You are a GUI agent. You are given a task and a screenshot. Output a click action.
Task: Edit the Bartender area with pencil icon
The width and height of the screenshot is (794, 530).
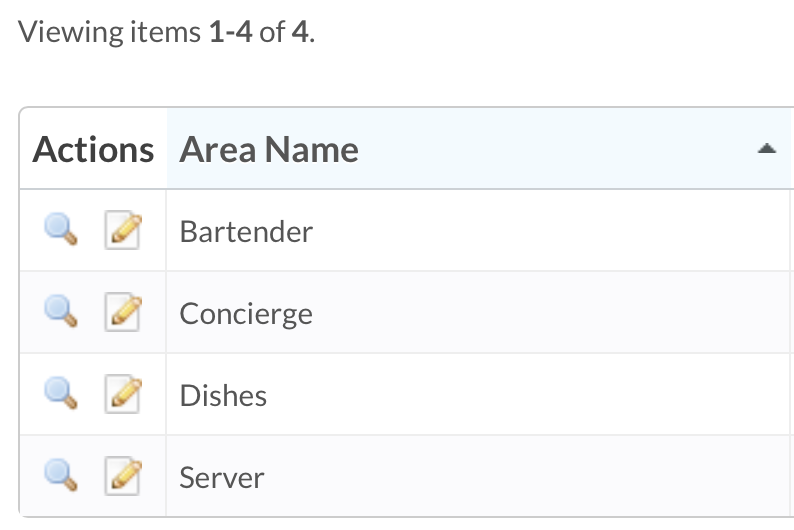click(x=123, y=230)
